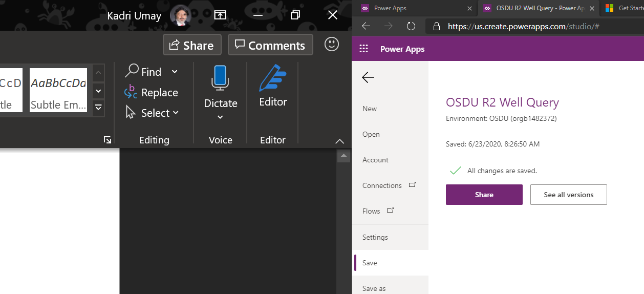
Task: Click the Power Apps header title
Action: 402,49
